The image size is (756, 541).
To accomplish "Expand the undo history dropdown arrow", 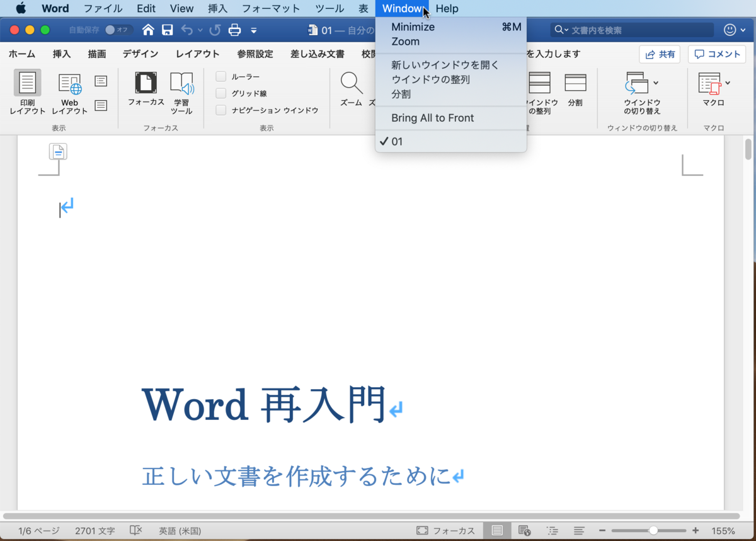I will (200, 30).
